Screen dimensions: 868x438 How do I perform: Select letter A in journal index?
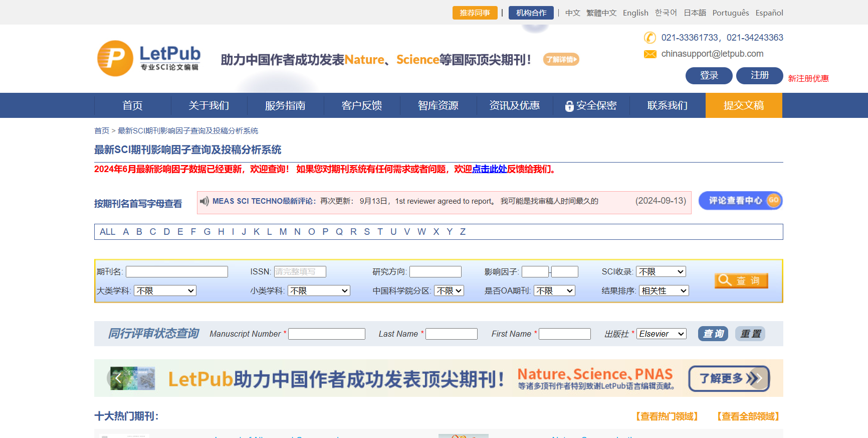pos(126,232)
